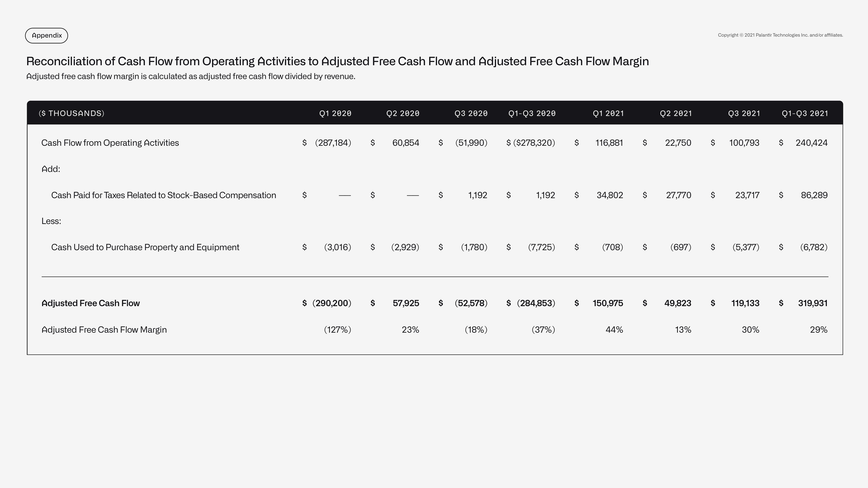Select the bold Adjusted Free Cash Flow label
Screen dimensions: 868x488
tap(91, 303)
